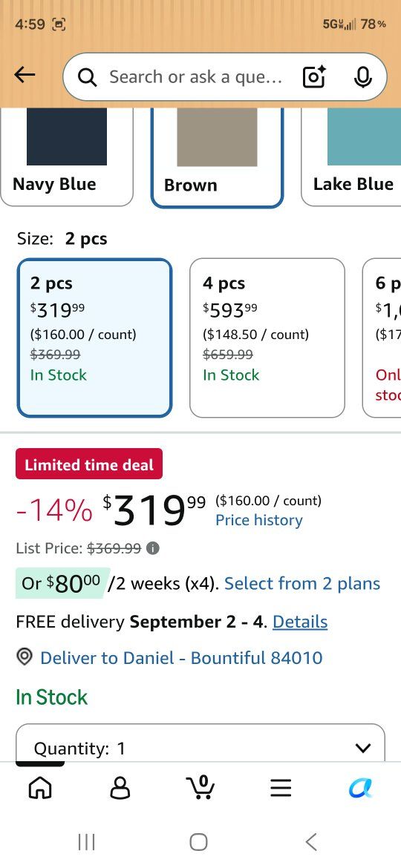Open the hamburger menu icon
This screenshot has height=868, width=401.
click(281, 788)
